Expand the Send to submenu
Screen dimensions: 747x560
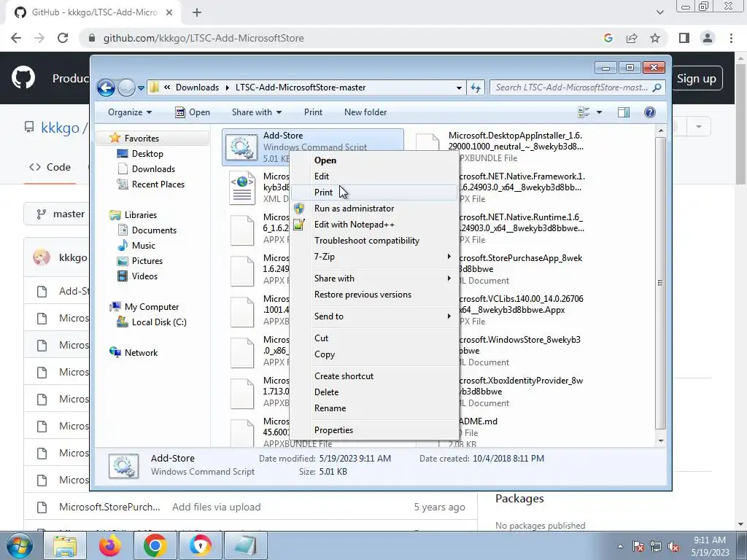coord(373,316)
